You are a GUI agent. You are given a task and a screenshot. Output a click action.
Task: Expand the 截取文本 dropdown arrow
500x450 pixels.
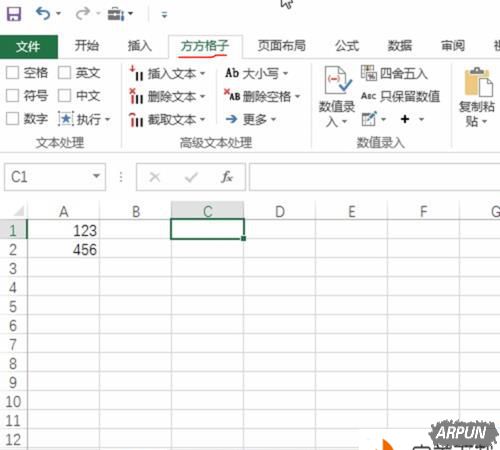(x=203, y=119)
